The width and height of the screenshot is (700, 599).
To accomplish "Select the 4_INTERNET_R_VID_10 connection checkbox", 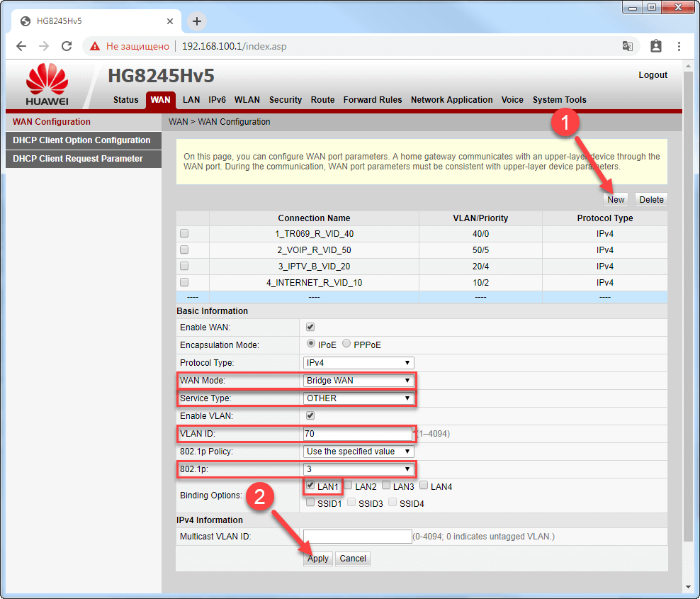I will [x=184, y=282].
